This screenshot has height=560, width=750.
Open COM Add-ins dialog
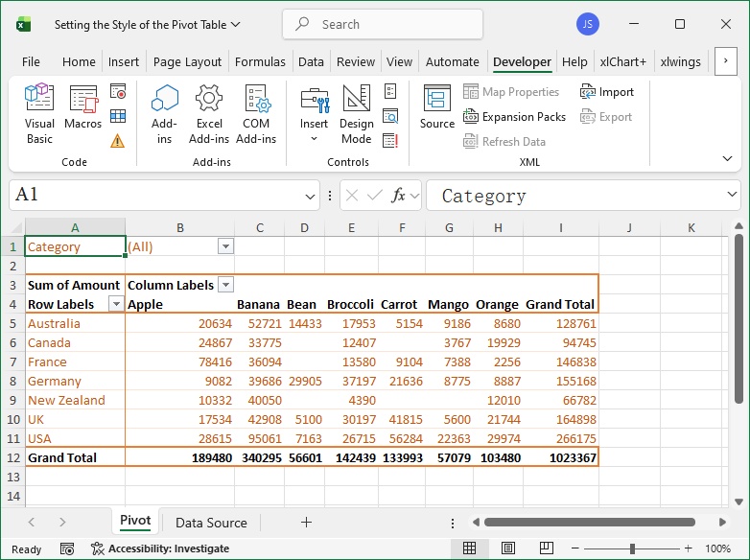pyautogui.click(x=256, y=114)
